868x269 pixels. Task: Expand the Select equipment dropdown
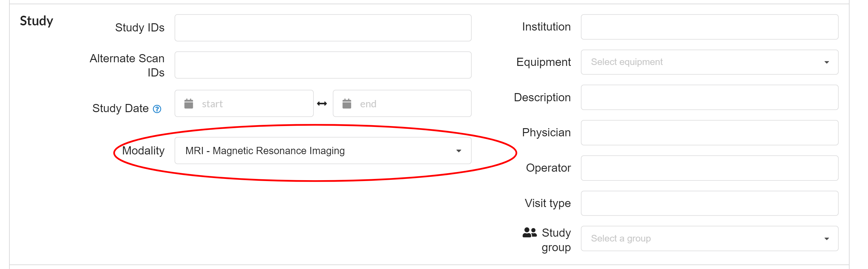(709, 62)
